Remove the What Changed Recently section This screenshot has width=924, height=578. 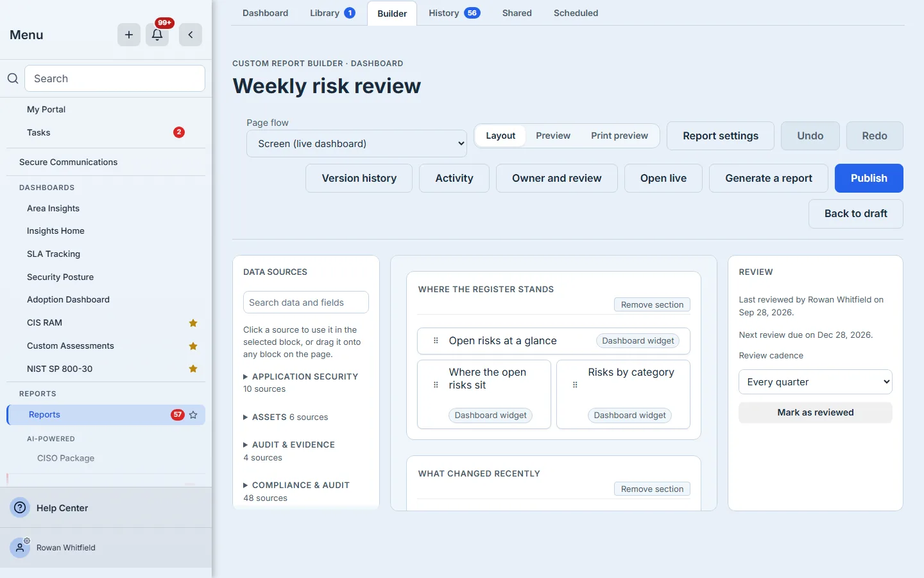(x=652, y=489)
